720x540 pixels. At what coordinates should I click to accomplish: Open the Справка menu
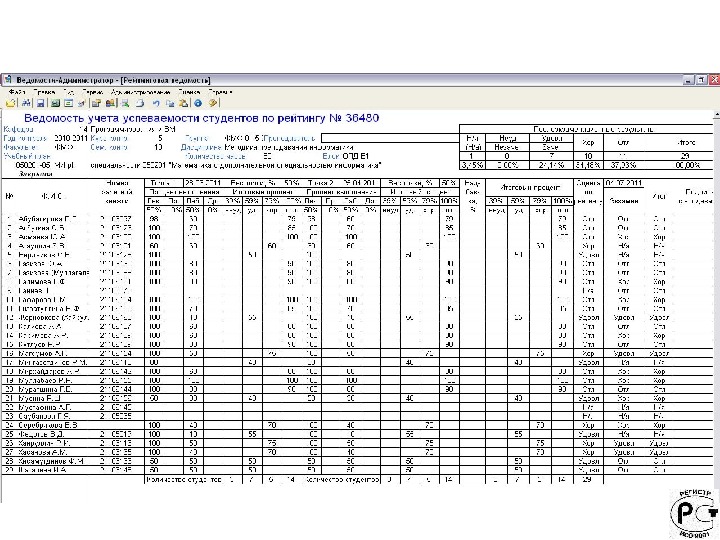[x=220, y=92]
